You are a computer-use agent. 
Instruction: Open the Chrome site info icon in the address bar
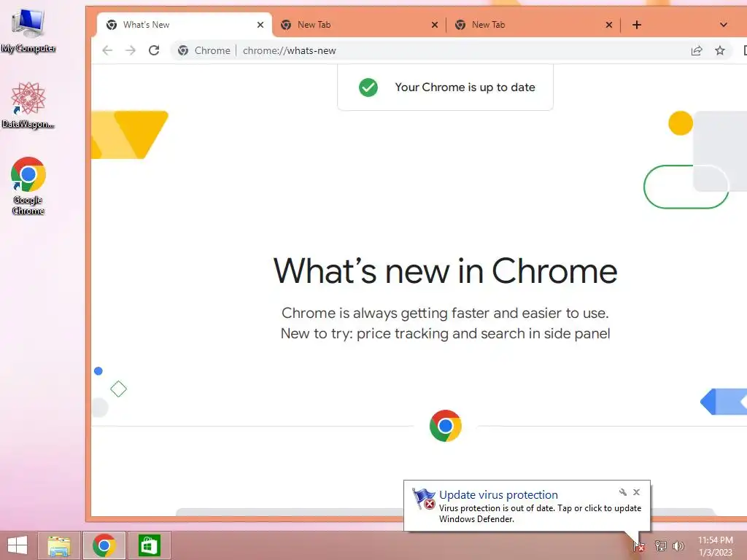[x=183, y=50]
